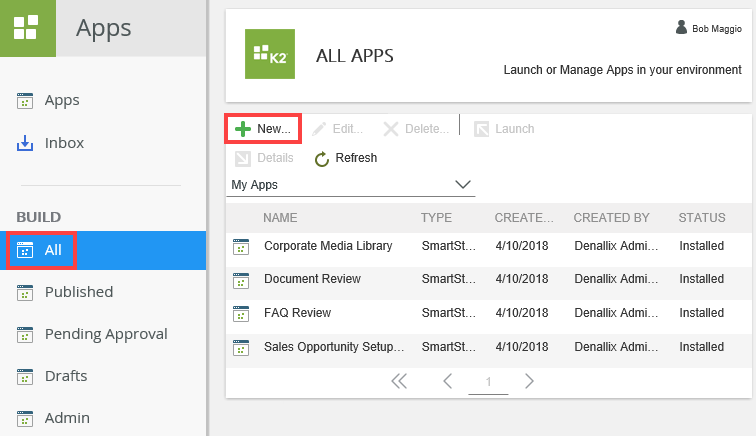Sort by the NAME column header
Screen dimensions: 756x436
[281, 218]
